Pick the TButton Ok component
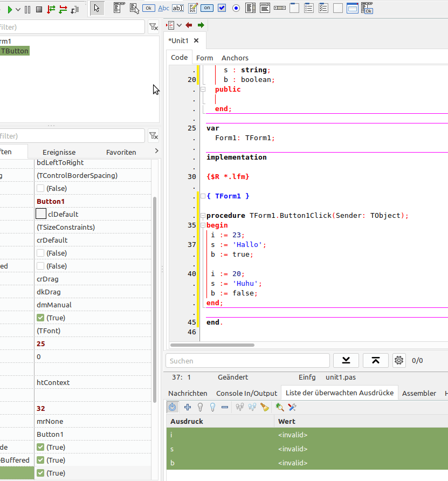The image size is (448, 481). (x=148, y=8)
